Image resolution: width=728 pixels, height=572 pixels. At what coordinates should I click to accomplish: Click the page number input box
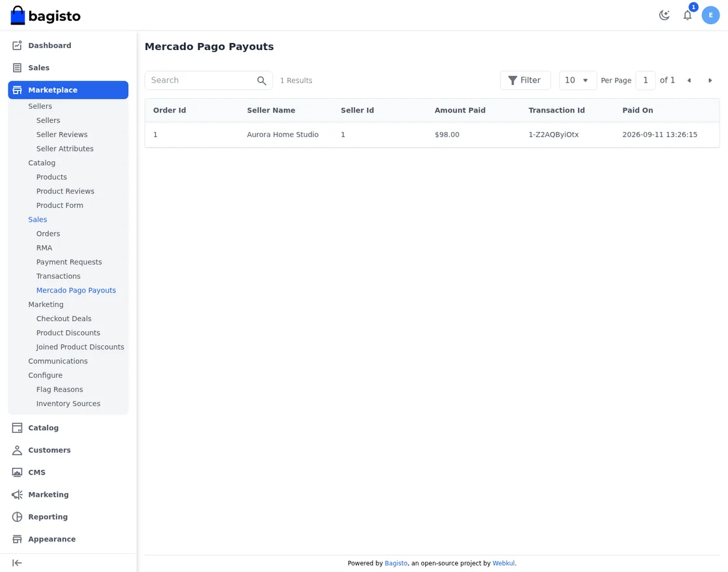click(645, 81)
